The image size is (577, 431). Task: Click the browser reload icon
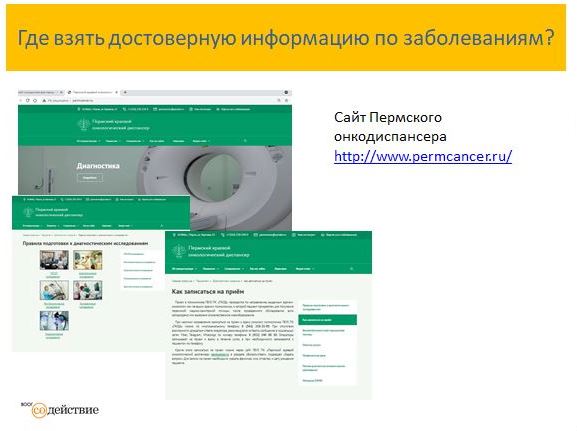tap(28, 100)
